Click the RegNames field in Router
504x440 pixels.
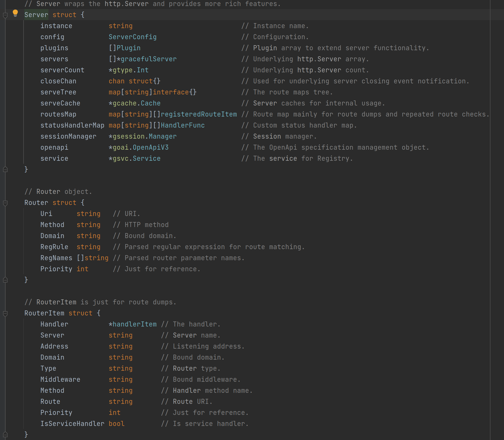coord(56,258)
